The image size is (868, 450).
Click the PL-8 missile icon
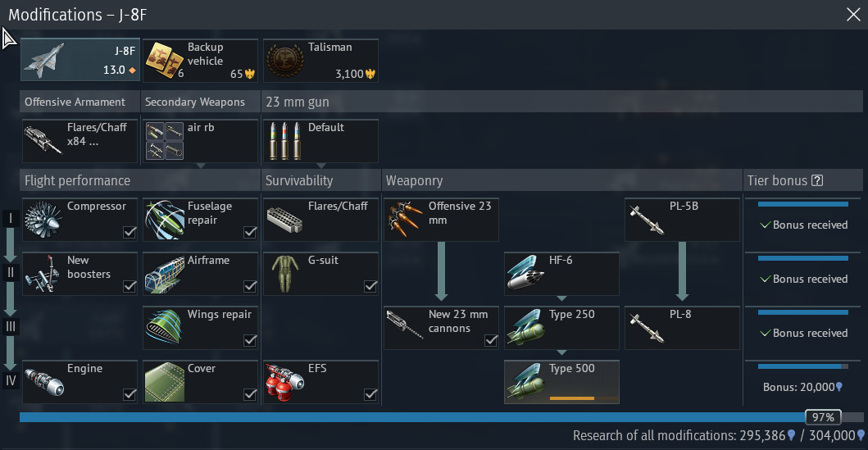pyautogui.click(x=647, y=328)
